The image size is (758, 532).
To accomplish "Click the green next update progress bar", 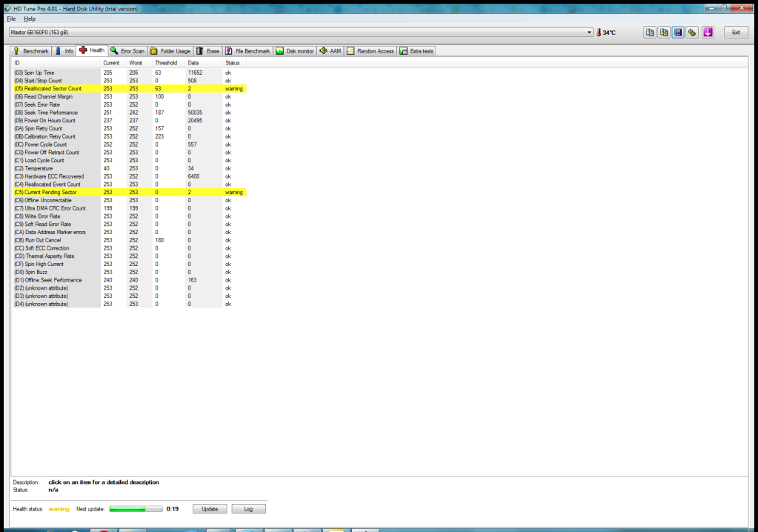I will pyautogui.click(x=136, y=509).
